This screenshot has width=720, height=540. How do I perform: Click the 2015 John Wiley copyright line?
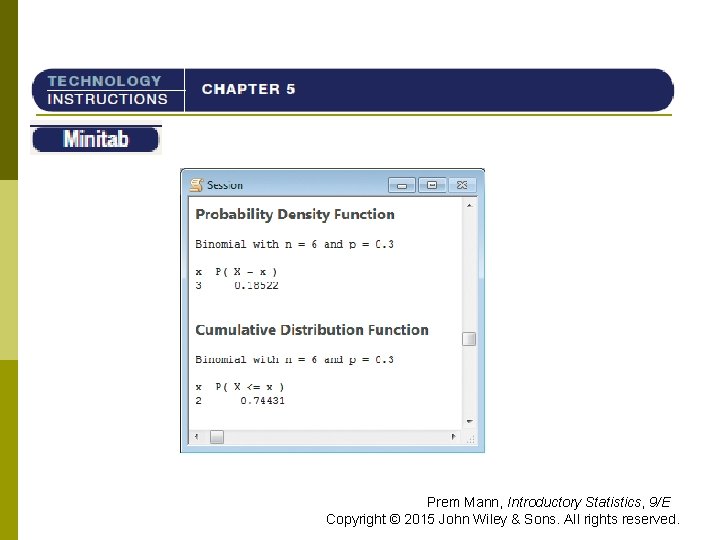coord(503,519)
